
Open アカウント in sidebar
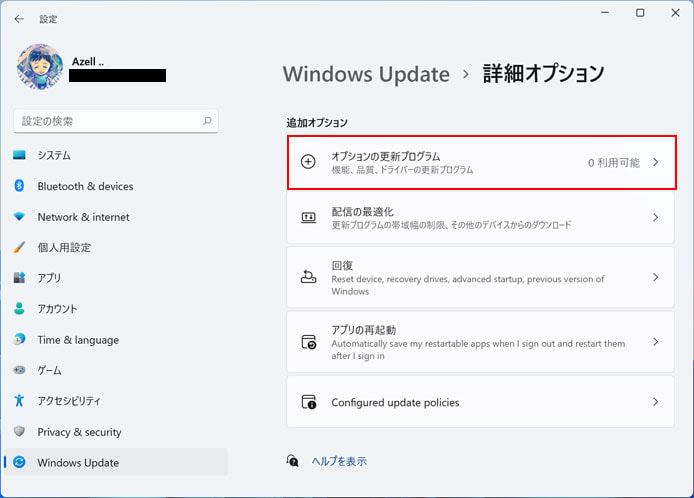[116, 309]
